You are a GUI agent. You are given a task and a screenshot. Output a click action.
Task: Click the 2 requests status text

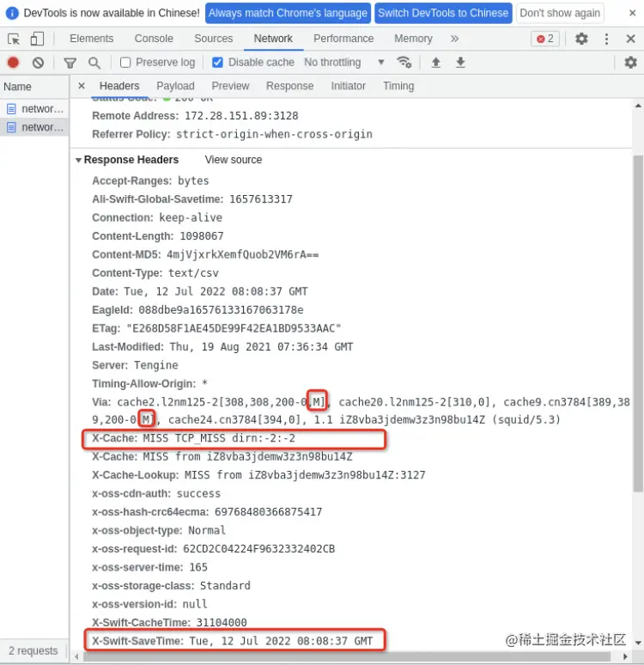(33, 650)
